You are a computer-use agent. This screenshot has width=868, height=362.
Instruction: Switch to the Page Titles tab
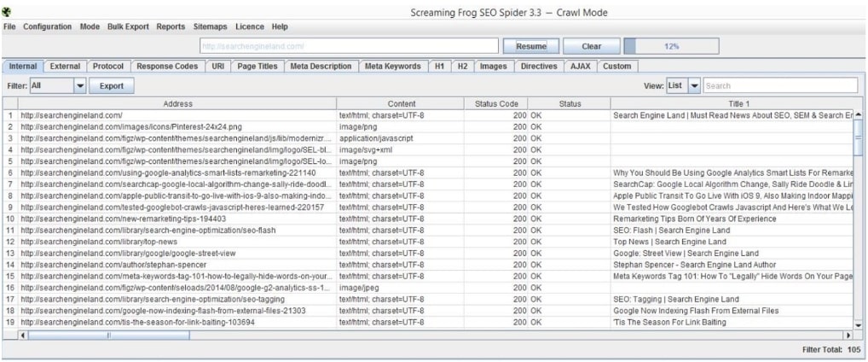click(x=258, y=66)
